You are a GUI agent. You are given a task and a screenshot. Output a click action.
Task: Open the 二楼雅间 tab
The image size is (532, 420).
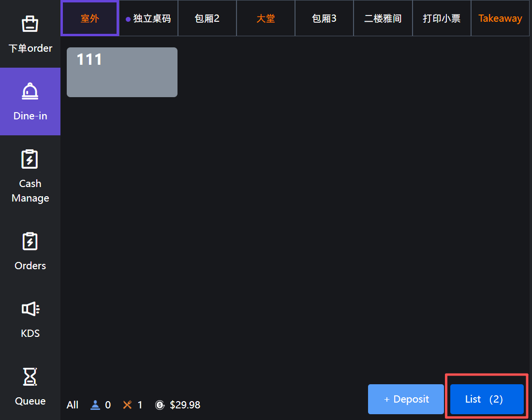coord(383,19)
